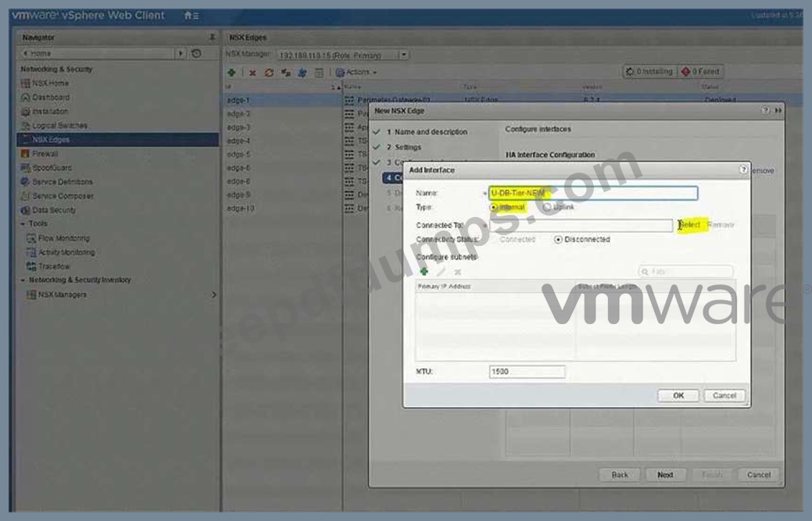Collapse Networking & Security Inventory section
812x521 pixels.
pyautogui.click(x=23, y=280)
